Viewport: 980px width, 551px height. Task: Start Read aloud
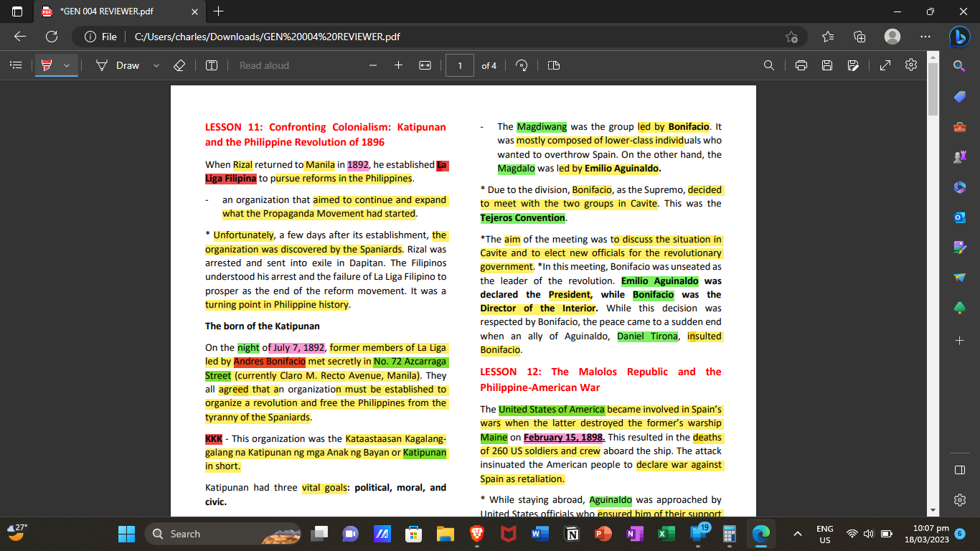point(264,65)
